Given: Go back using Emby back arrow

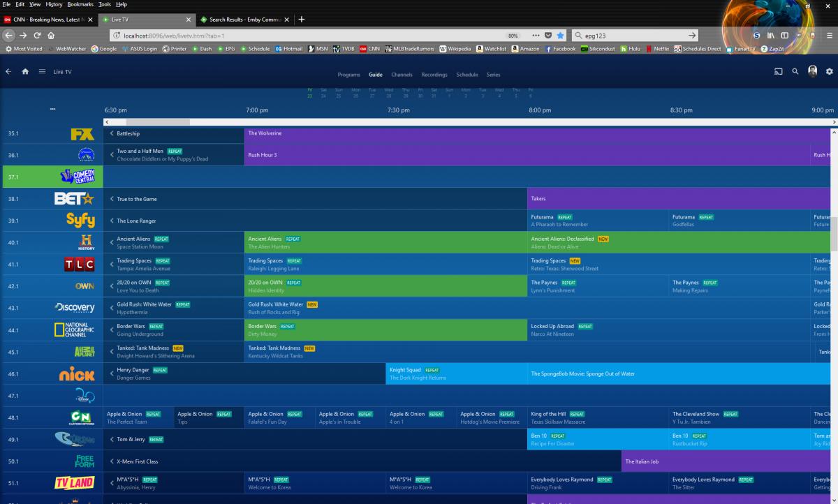Looking at the screenshot, I should [8, 71].
